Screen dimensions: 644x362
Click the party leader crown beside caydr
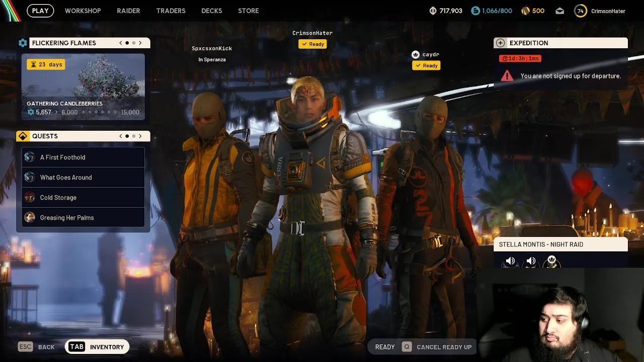(416, 54)
